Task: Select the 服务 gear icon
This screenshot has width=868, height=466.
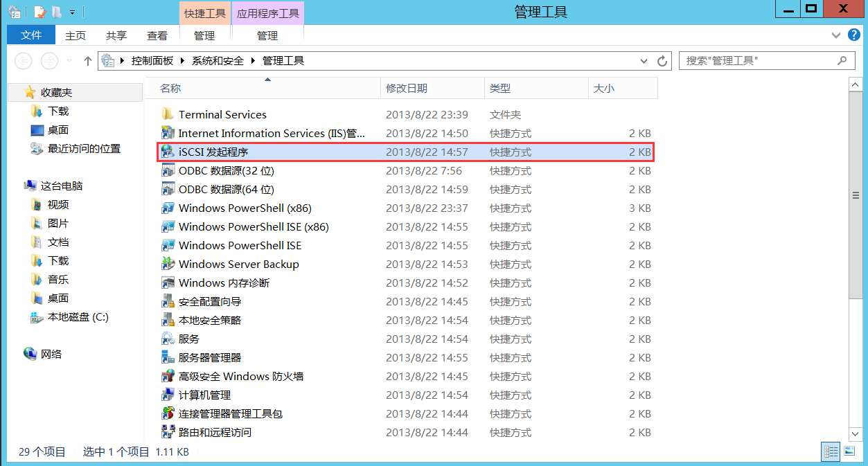Action: click(x=167, y=339)
